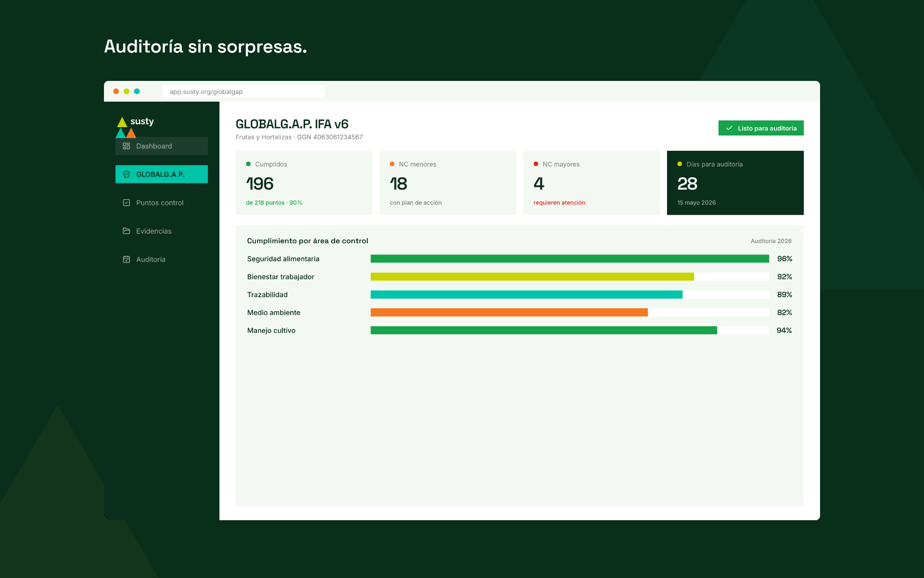
Task: Click the 'Medio ambiente' row label
Action: [274, 312]
